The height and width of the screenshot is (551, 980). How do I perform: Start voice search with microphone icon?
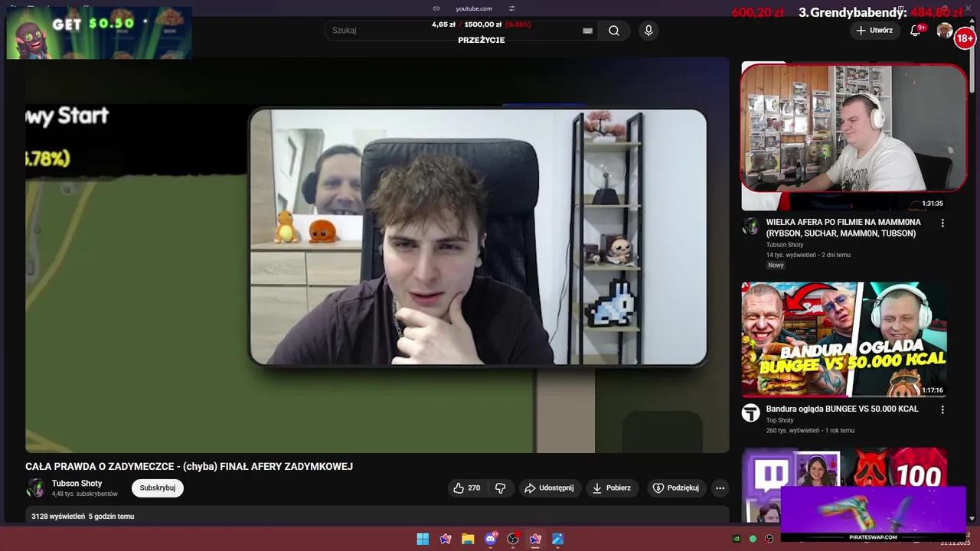648,31
